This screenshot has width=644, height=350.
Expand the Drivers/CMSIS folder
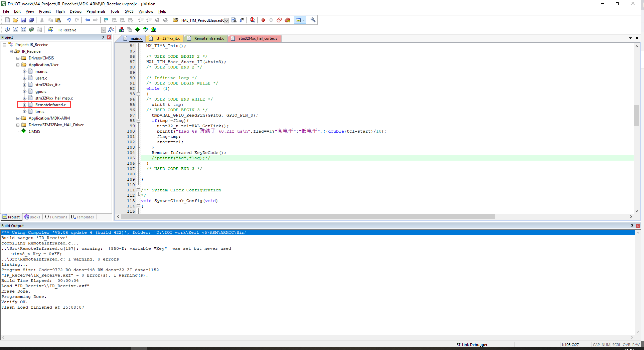(x=18, y=58)
